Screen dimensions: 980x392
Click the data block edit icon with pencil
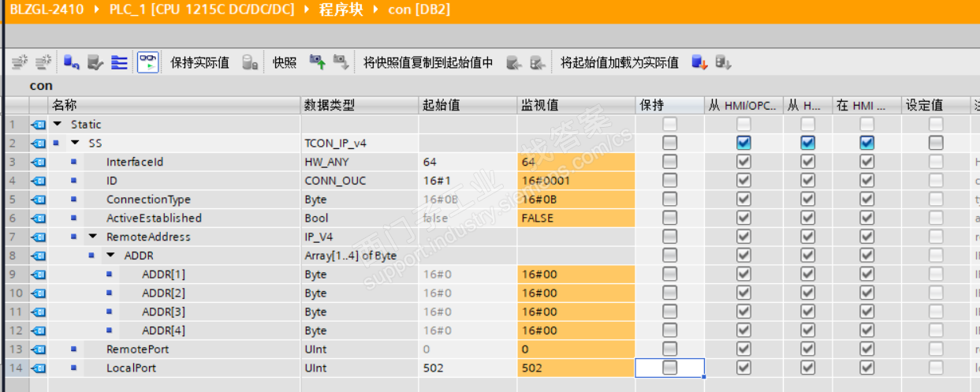click(95, 62)
